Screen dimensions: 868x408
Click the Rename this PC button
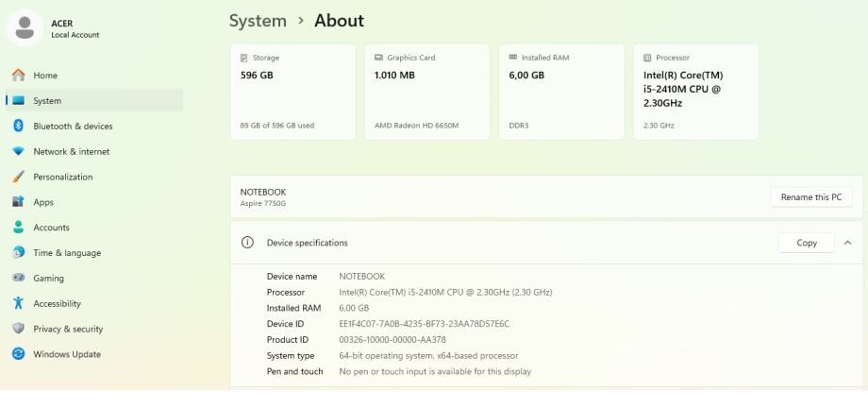coord(810,197)
